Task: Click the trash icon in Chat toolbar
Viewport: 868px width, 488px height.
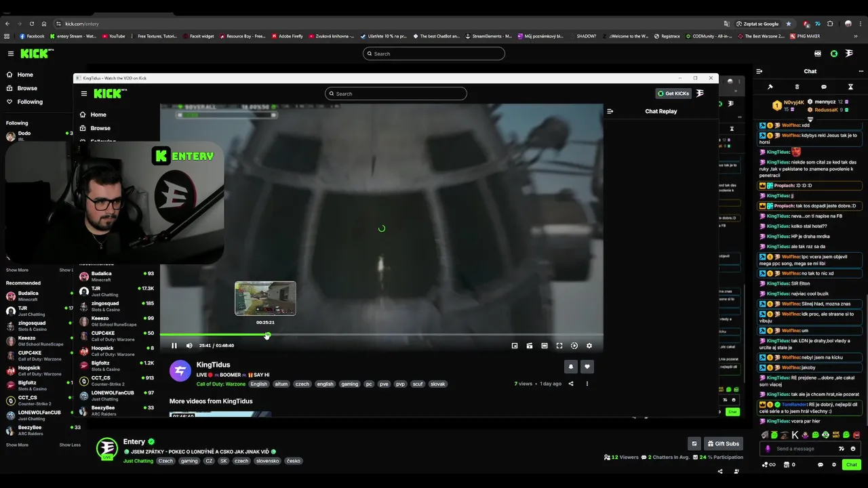Action: point(797,87)
